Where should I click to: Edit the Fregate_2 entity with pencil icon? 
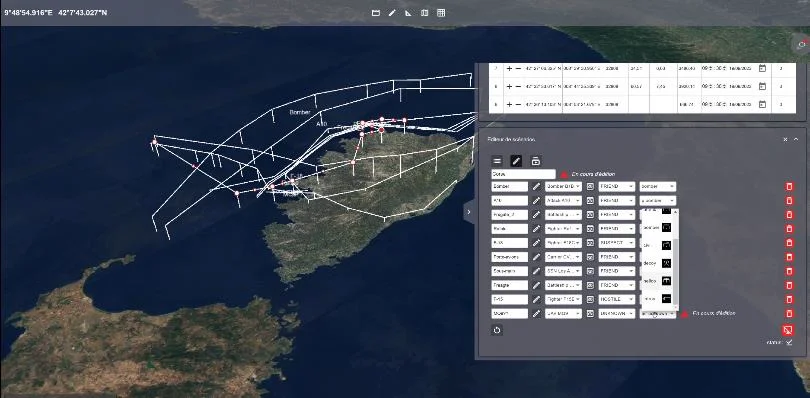[536, 215]
